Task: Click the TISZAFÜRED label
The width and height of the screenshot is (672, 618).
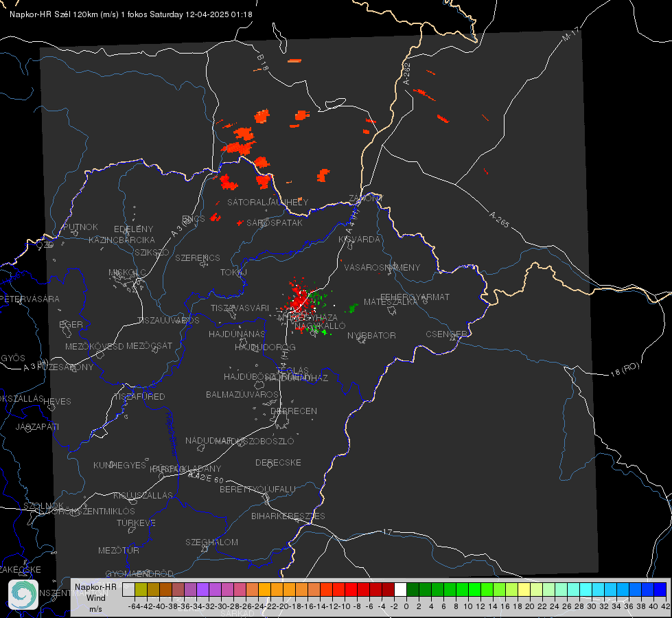Action: click(x=139, y=397)
